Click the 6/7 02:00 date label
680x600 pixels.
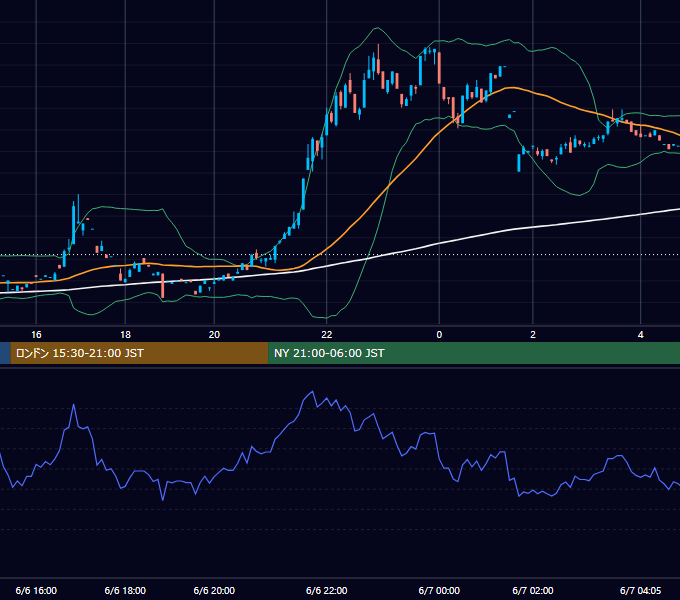click(533, 590)
